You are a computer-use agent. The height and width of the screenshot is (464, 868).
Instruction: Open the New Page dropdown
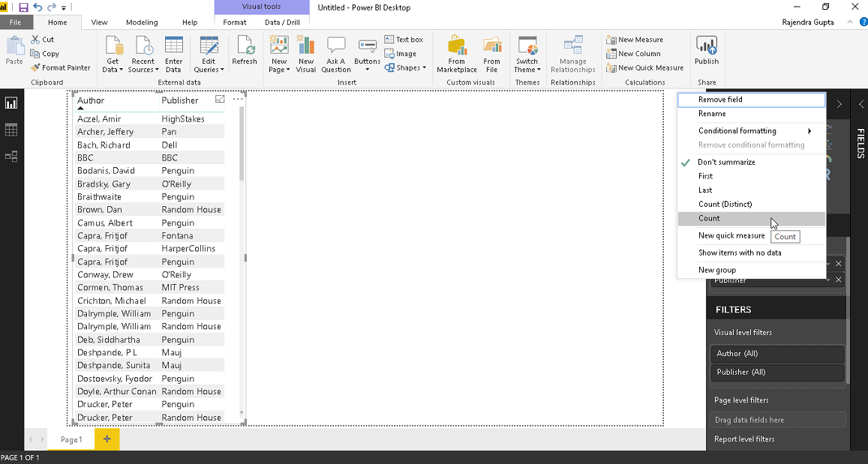point(279,54)
